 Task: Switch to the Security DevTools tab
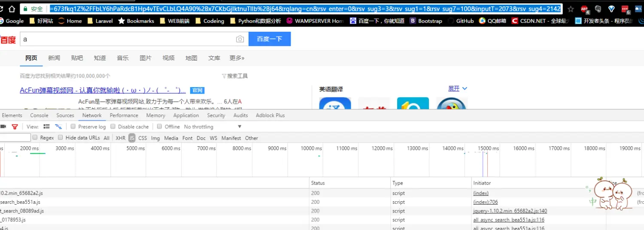(216, 115)
